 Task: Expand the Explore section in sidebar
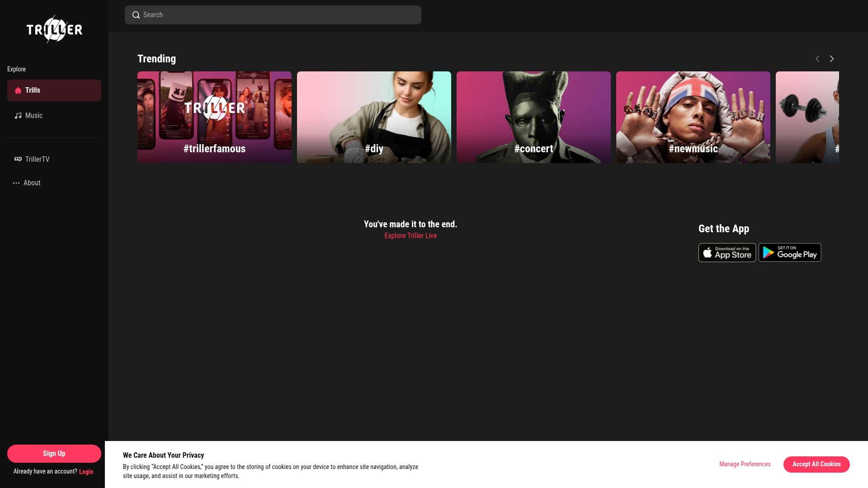coord(17,69)
